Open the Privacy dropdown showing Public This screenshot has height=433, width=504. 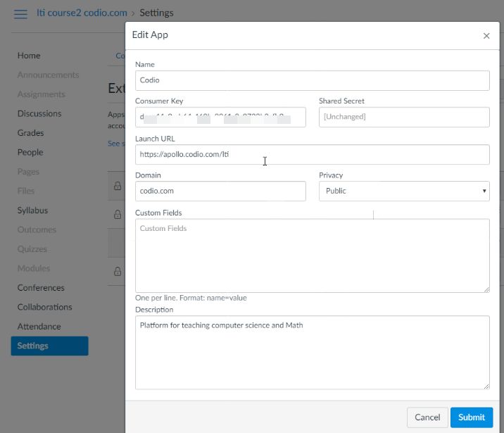[404, 191]
